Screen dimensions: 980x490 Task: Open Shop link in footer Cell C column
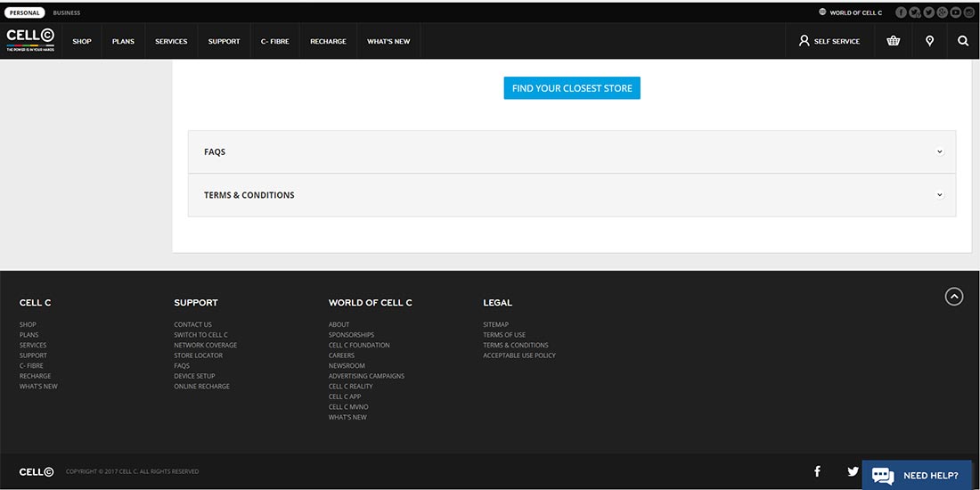[28, 324]
